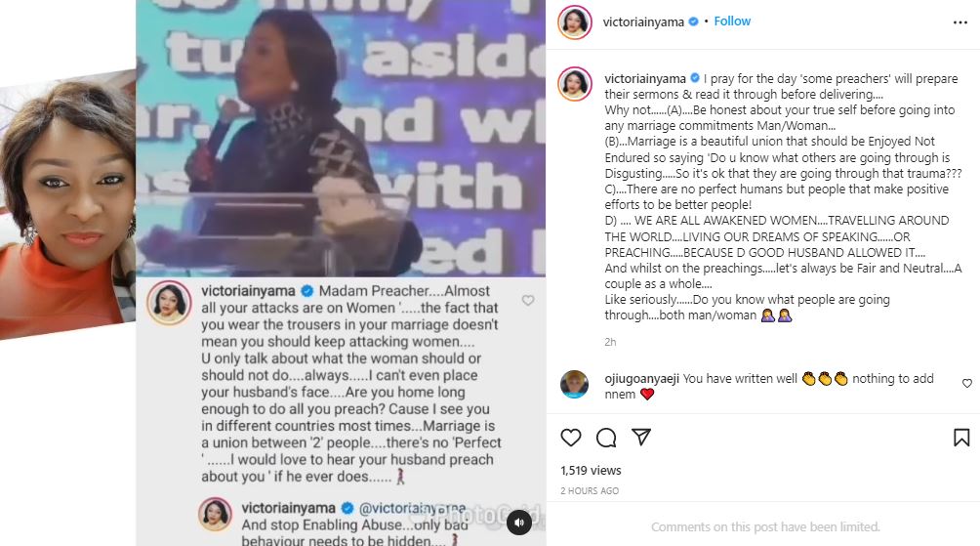Like the Madam Preacher comment in video

tap(528, 300)
